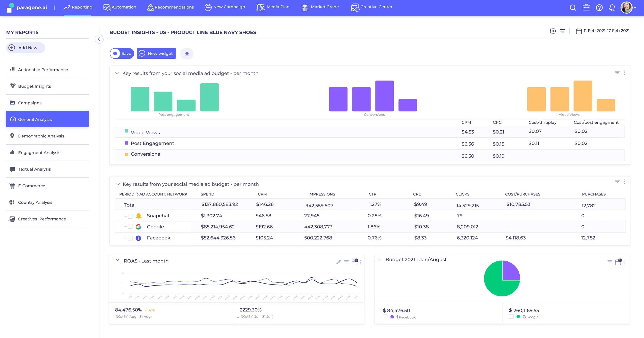Image resolution: width=644 pixels, height=338 pixels.
Task: Click the help question mark icon
Action: point(599,7)
